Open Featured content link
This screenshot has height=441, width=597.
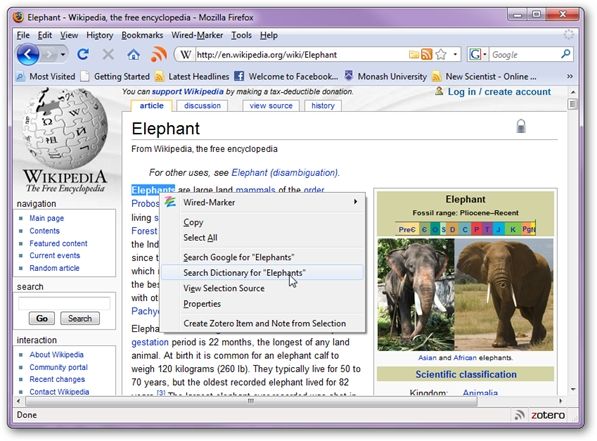click(x=58, y=243)
